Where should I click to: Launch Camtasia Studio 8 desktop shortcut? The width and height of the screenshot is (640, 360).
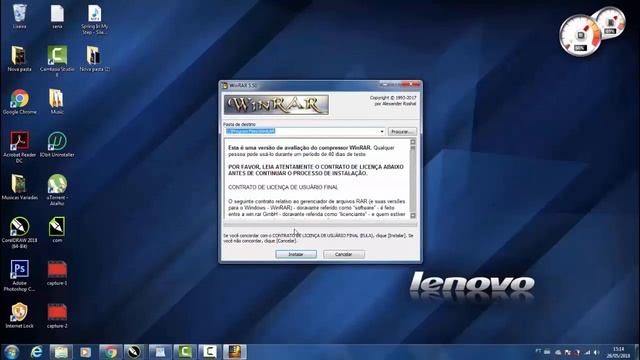[57, 61]
